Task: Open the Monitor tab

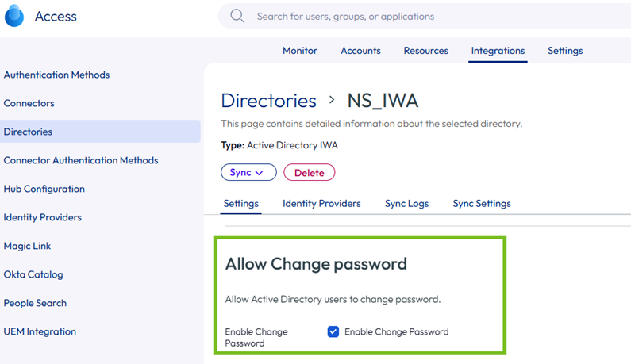Action: 300,51
